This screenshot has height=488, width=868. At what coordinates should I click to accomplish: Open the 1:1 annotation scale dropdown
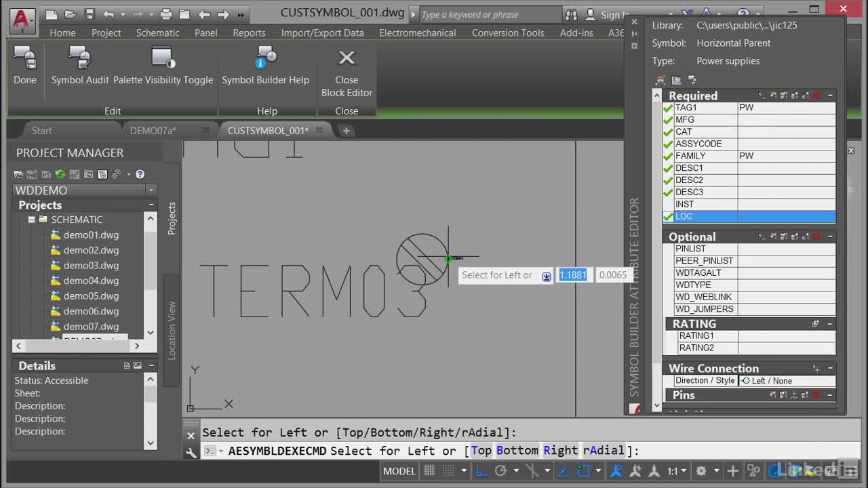[x=677, y=471]
